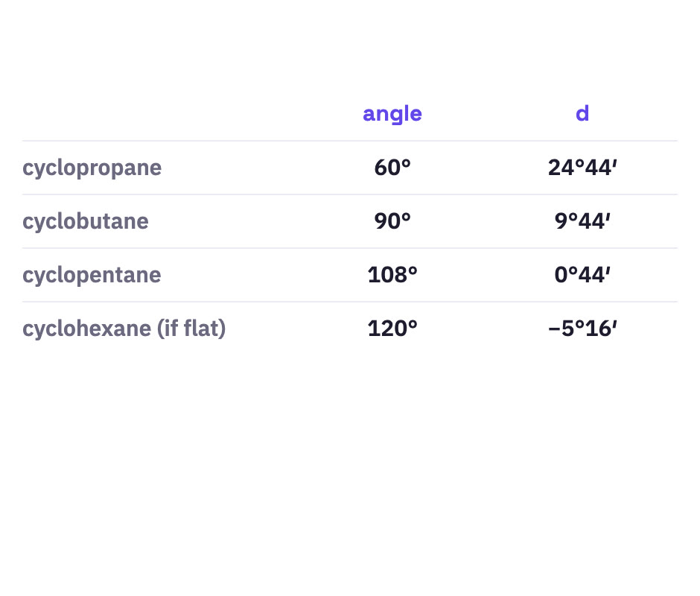
Task: Select the cyclopentane row label
Action: (x=92, y=276)
